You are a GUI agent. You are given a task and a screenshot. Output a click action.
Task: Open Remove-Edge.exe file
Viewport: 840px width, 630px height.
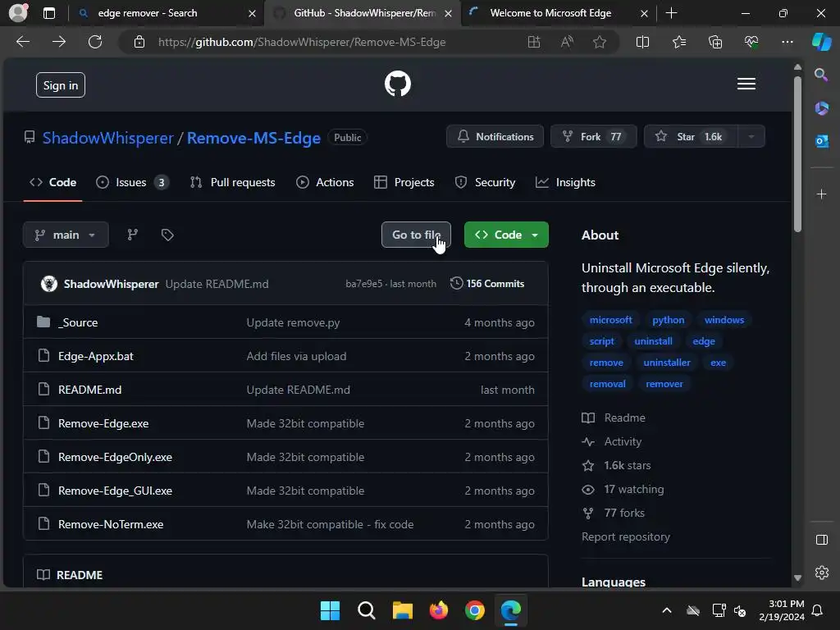point(103,423)
